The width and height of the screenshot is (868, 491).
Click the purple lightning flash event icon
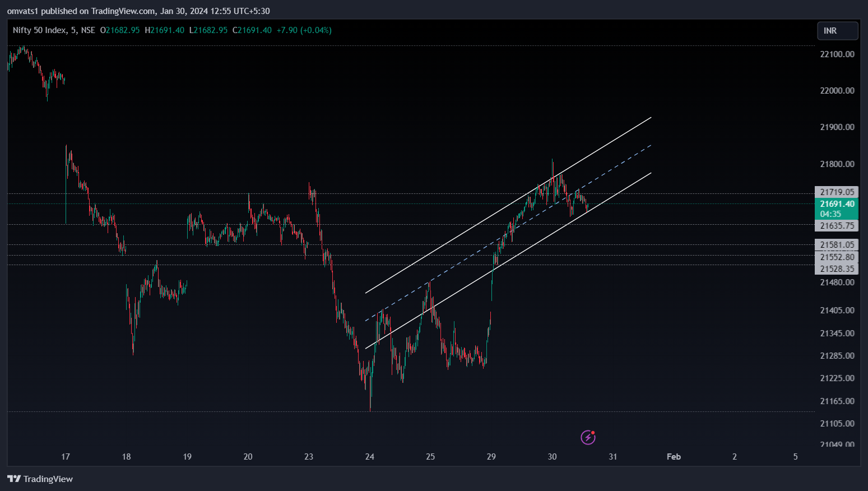[x=588, y=437]
